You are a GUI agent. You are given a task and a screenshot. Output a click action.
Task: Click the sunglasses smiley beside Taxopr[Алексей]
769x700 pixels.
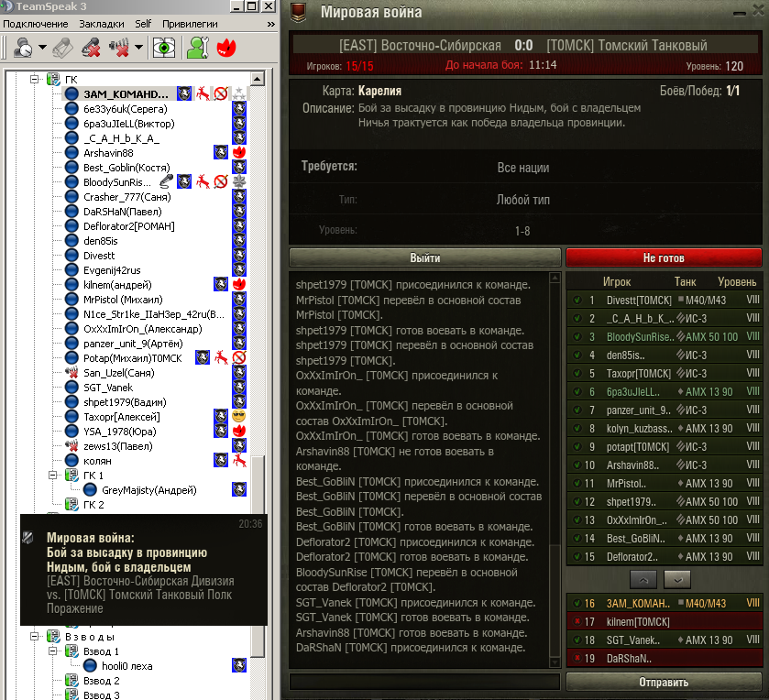[239, 416]
